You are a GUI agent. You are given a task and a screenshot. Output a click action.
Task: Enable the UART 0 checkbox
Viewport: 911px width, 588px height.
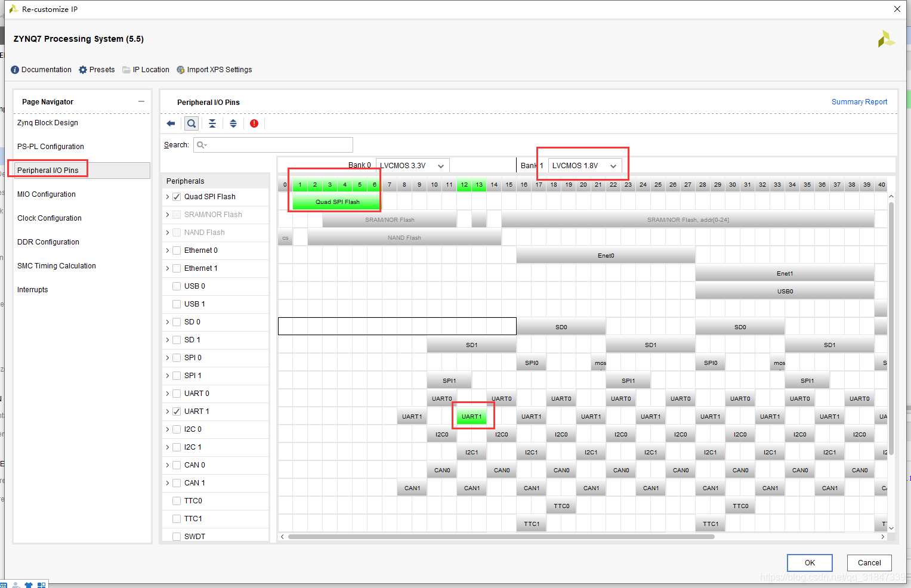pyautogui.click(x=177, y=394)
